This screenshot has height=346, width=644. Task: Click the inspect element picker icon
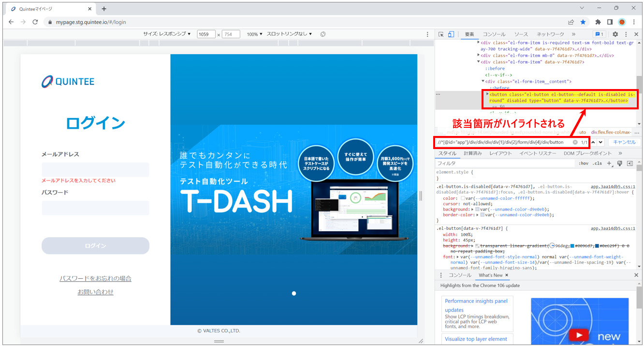coord(441,34)
